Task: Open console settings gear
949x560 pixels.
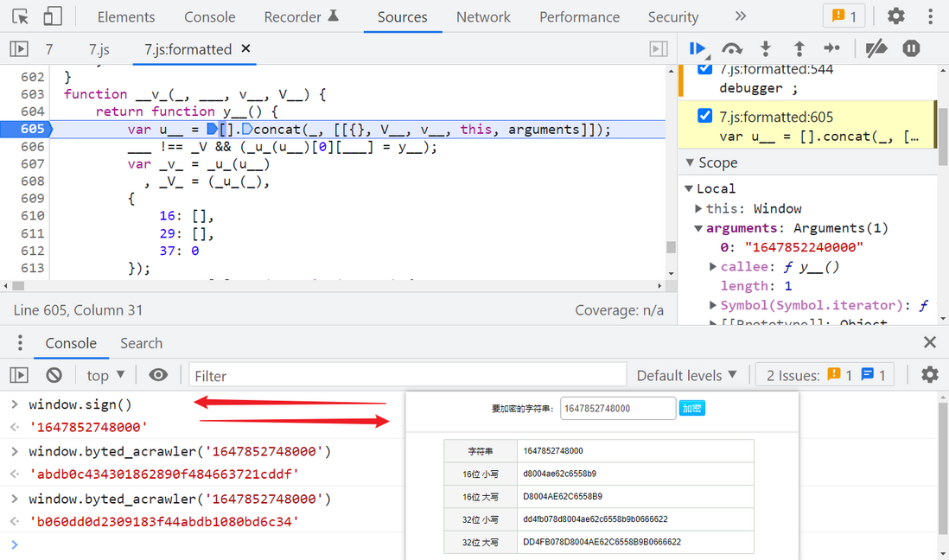Action: point(930,375)
